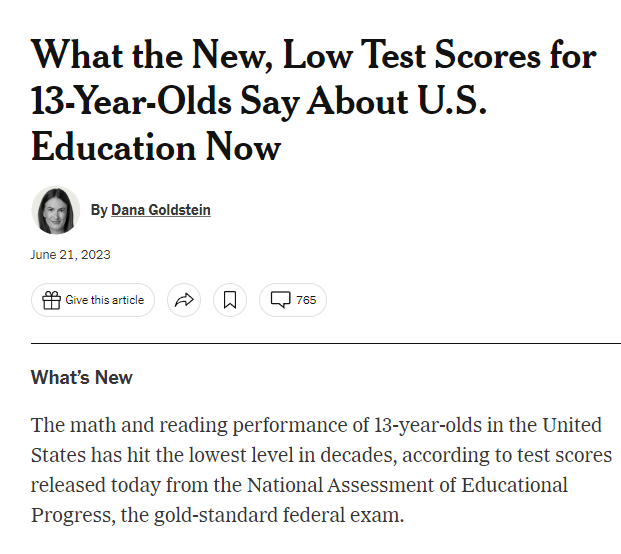Image resolution: width=621 pixels, height=554 pixels.
Task: Click the "Education Now" line of the headline
Action: [156, 147]
